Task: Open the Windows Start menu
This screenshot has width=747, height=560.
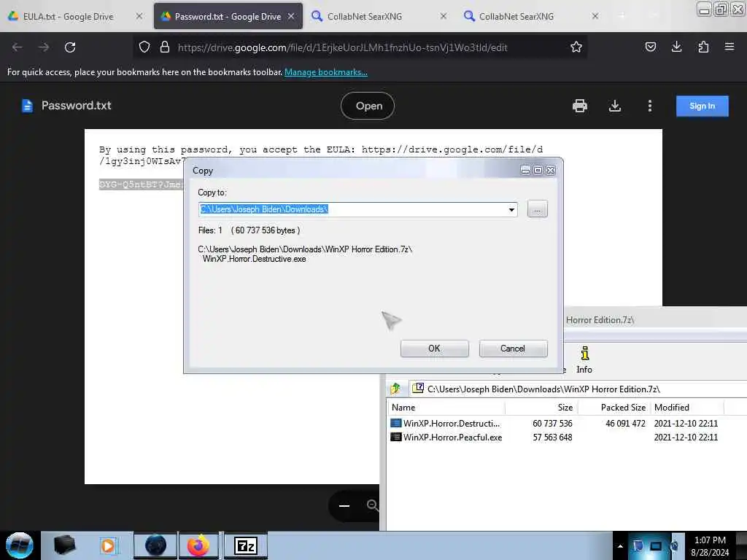Action: tap(20, 545)
